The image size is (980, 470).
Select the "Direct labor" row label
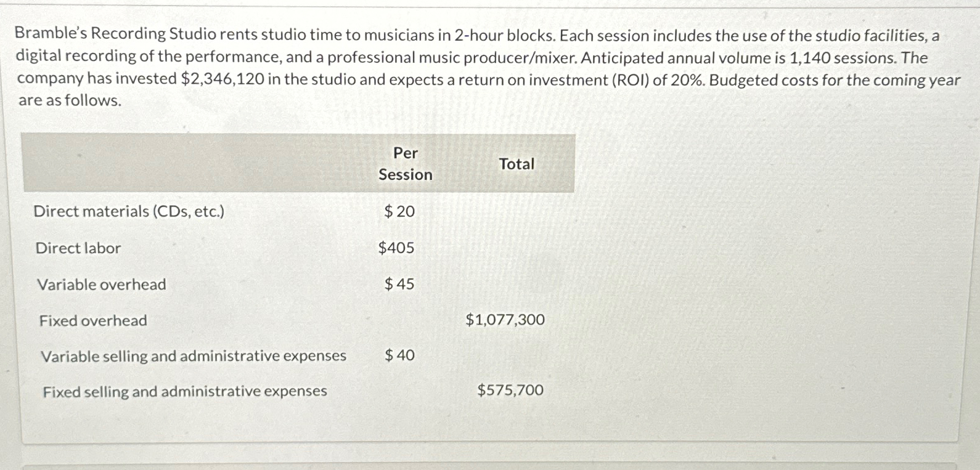click(78, 248)
